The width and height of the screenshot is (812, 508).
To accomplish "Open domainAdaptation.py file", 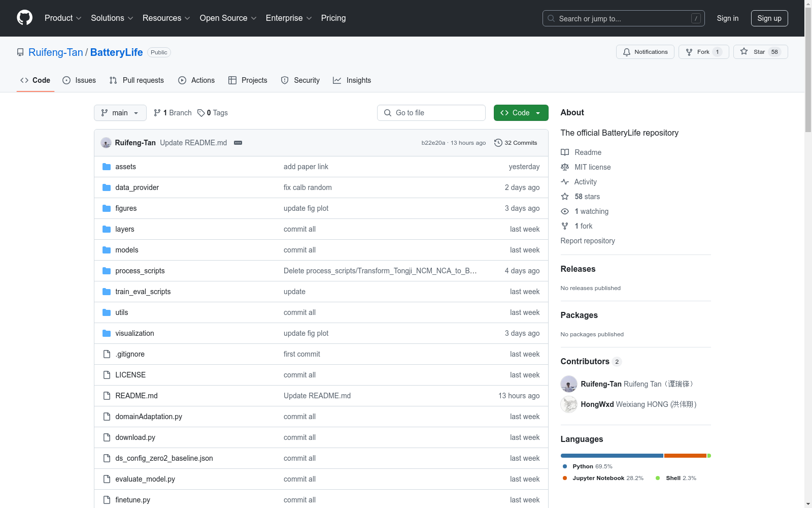I will 149,417.
